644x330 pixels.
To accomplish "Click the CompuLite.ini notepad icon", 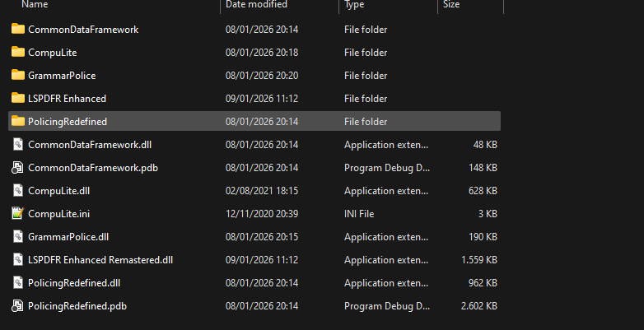I will [17, 213].
